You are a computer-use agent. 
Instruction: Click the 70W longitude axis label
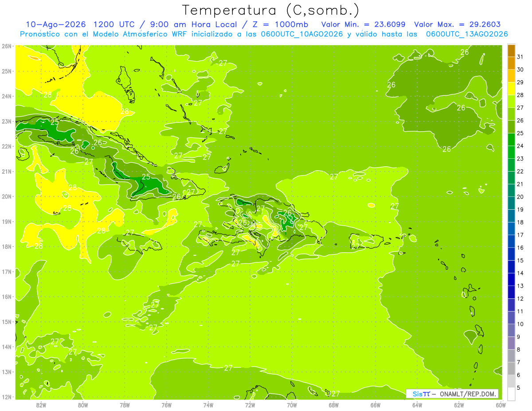click(x=292, y=405)
